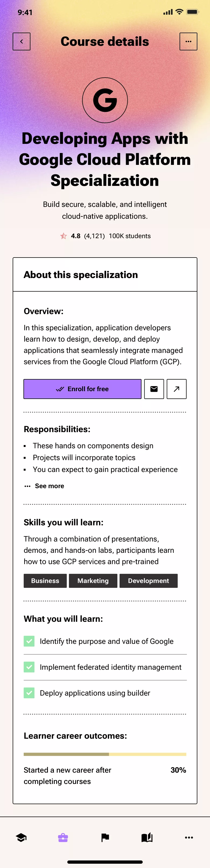Open the three-dot menu at top right
Screen dimensions: 210x868
[x=188, y=41]
